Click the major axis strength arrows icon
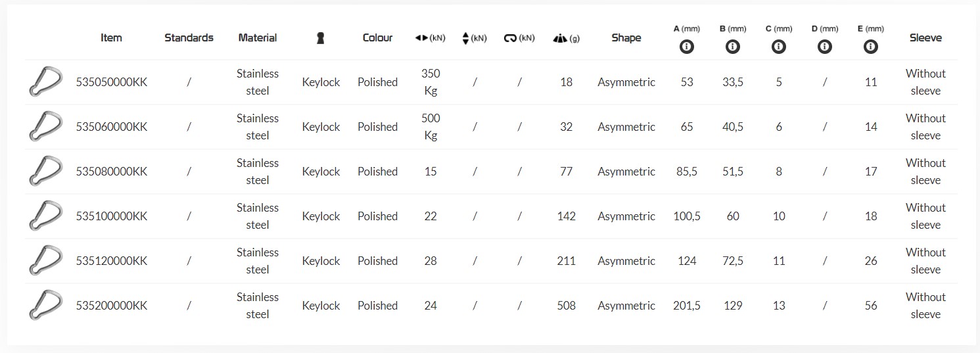This screenshot has height=353, width=980. [421, 38]
